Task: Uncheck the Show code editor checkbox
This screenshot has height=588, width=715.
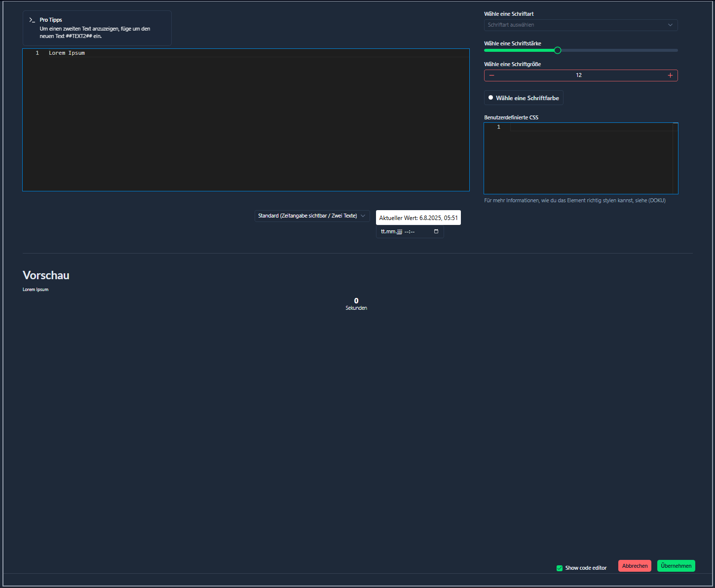Action: 559,568
